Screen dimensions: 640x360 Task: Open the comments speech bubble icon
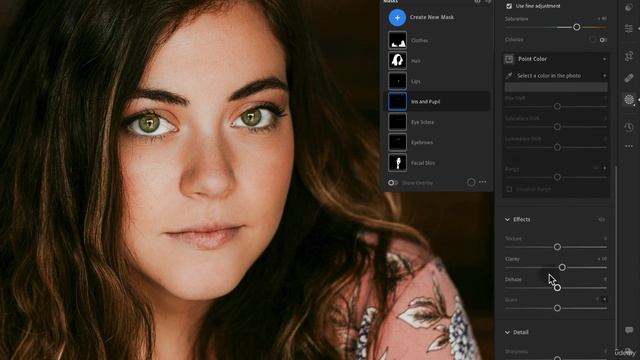point(629,329)
